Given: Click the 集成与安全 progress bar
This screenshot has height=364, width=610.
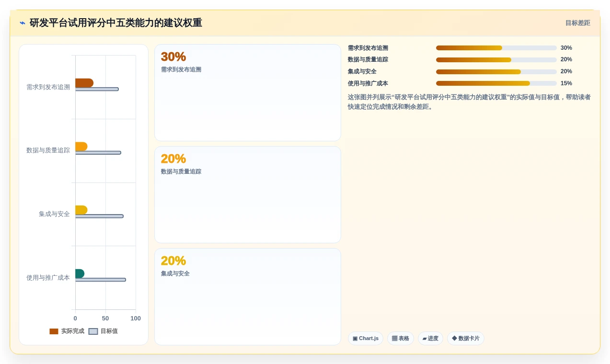Looking at the screenshot, I should pos(496,71).
